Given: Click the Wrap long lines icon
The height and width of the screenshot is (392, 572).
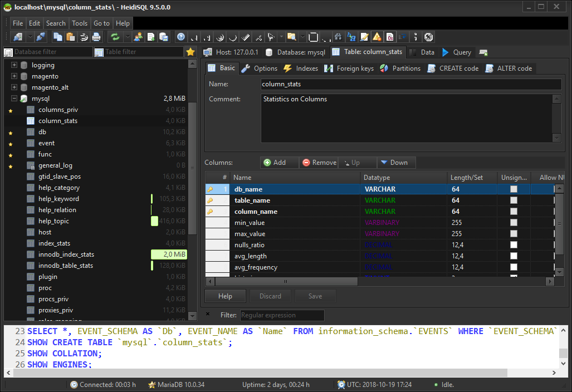Looking at the screenshot, I should point(403,37).
